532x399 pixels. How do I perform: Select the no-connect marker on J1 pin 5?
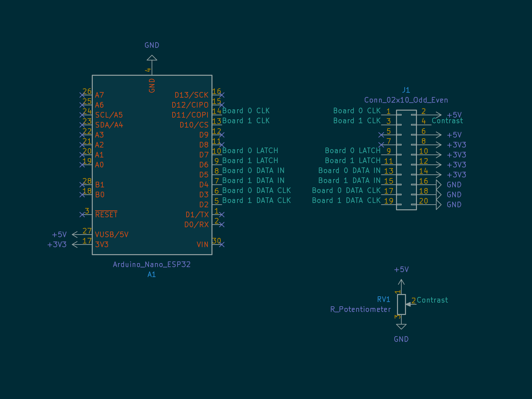381,135
